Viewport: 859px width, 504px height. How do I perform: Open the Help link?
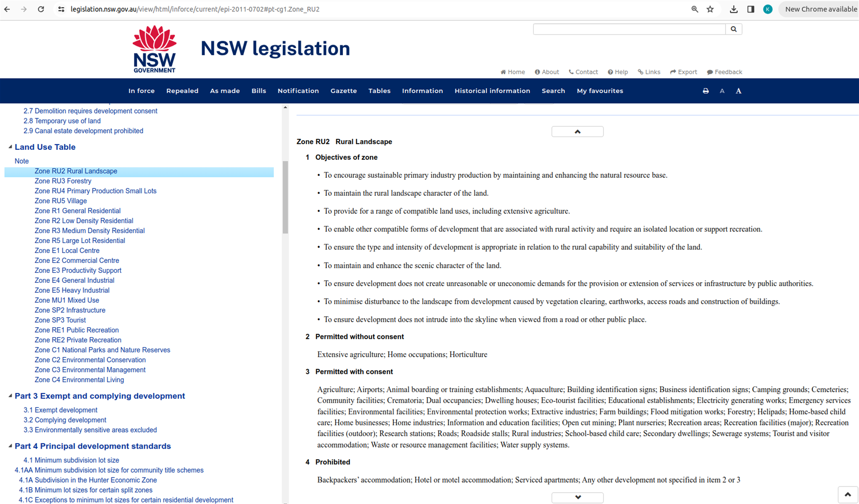[x=618, y=72]
